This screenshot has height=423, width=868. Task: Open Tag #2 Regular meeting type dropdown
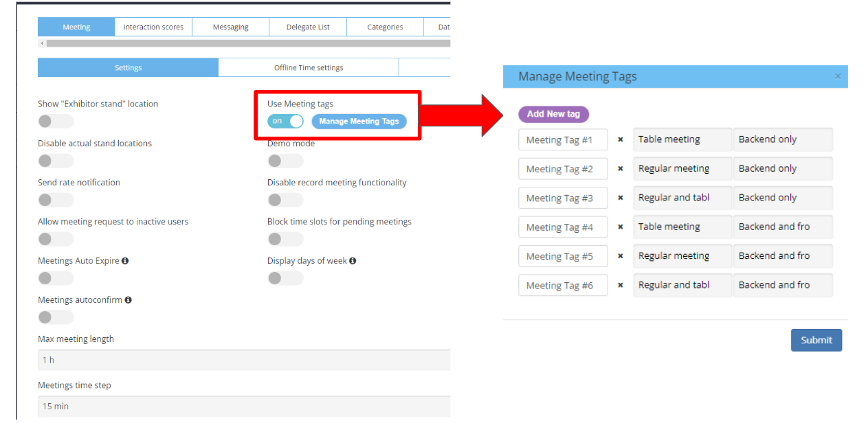pos(682,169)
